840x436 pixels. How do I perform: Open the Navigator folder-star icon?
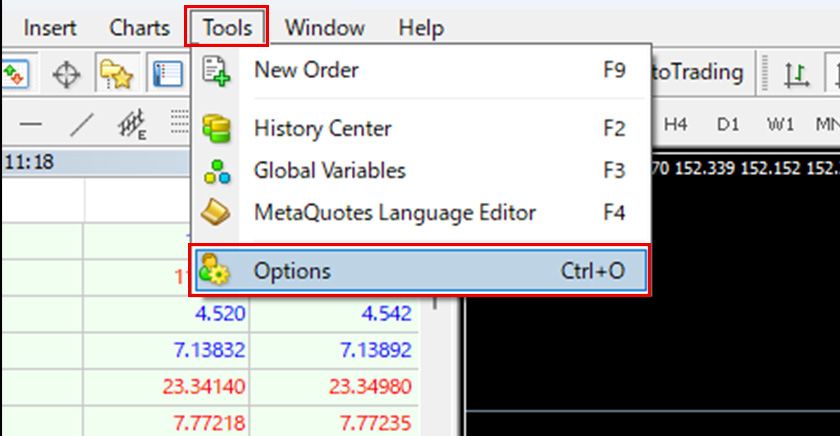pyautogui.click(x=117, y=74)
